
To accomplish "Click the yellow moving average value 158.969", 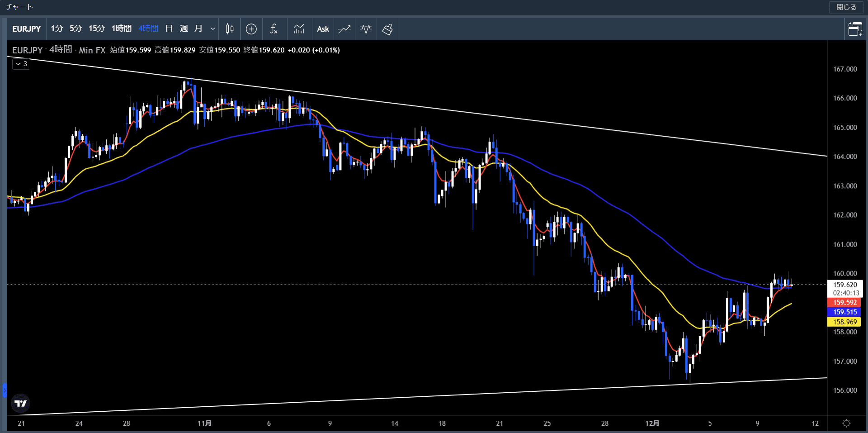I will (x=844, y=322).
